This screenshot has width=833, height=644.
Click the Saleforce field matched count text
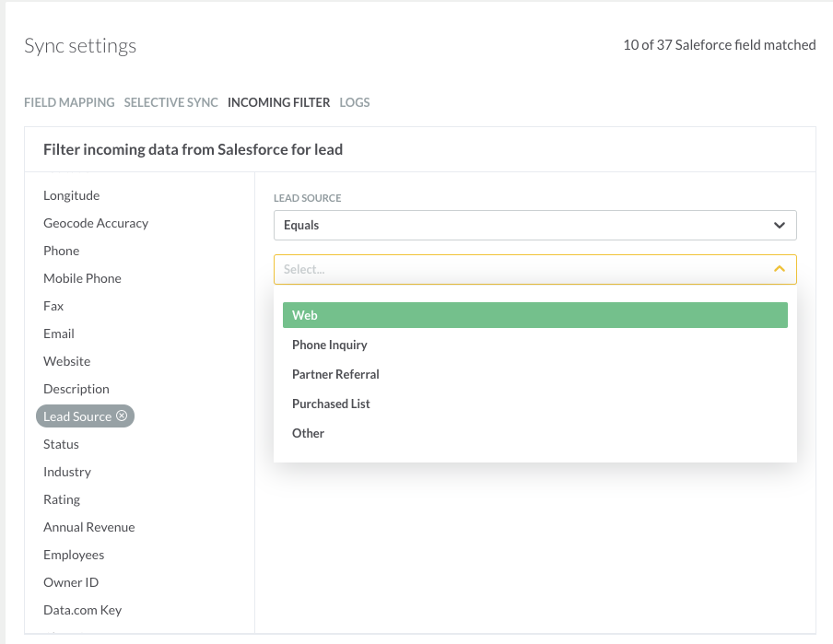pos(720,45)
